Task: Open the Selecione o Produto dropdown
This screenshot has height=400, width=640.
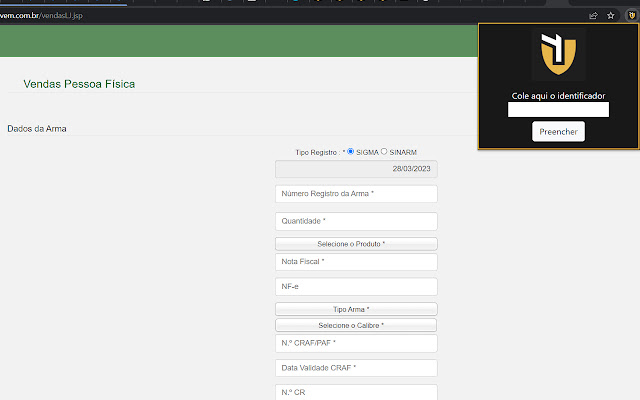Action: click(x=356, y=244)
